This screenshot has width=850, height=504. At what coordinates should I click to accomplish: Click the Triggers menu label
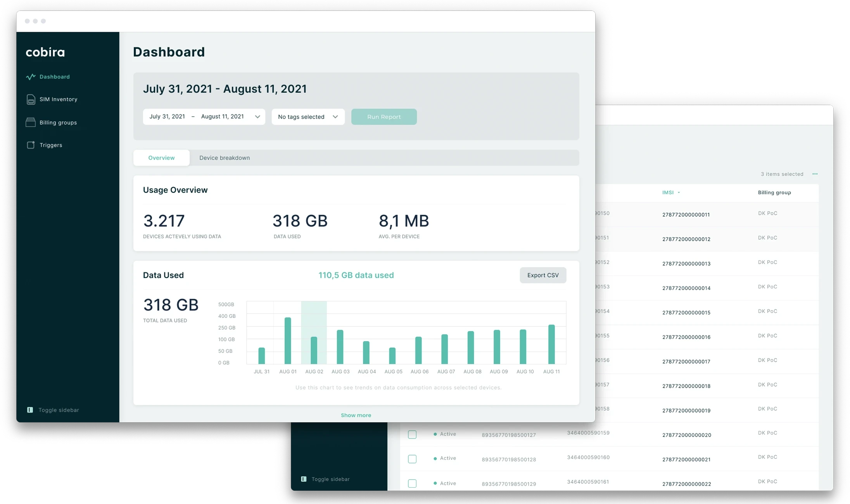click(x=51, y=145)
